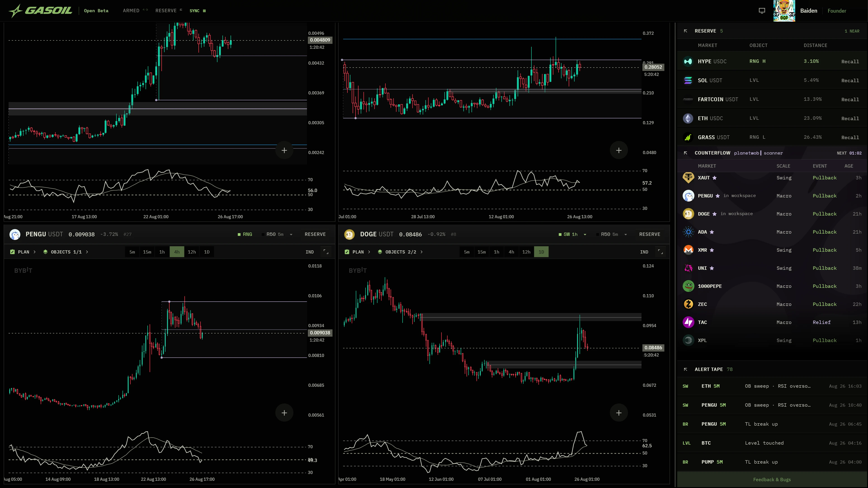Image resolution: width=868 pixels, height=488 pixels.
Task: Click the GASOIL logo icon
Action: click(16, 11)
